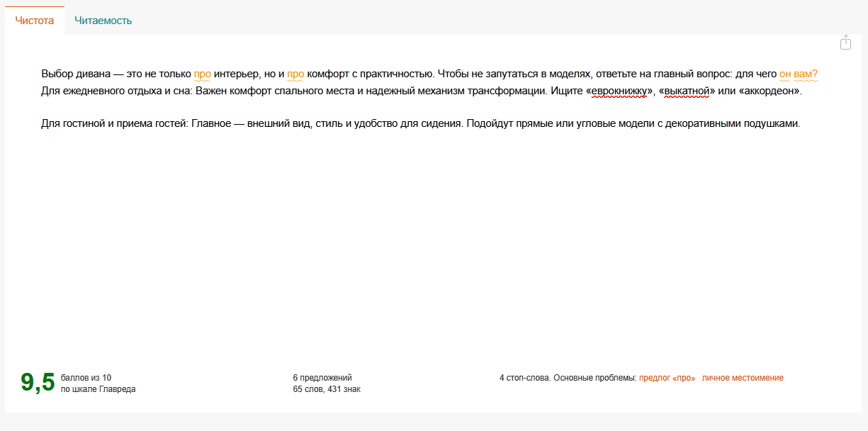The width and height of the screenshot is (868, 431).
Task: Click the «баллов из 10» label
Action: click(86, 378)
